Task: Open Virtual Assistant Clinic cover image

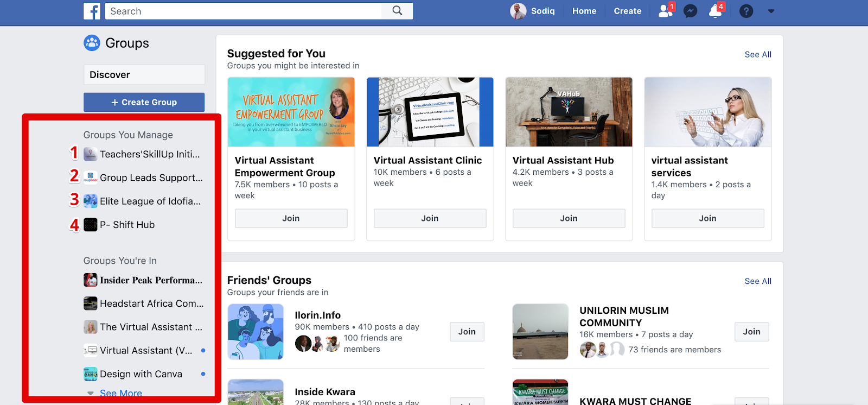Action: click(430, 112)
